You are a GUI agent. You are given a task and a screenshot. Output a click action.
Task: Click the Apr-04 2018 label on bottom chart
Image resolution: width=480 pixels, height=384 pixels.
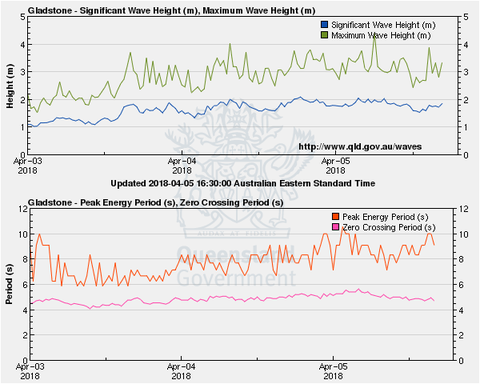pyautogui.click(x=181, y=371)
